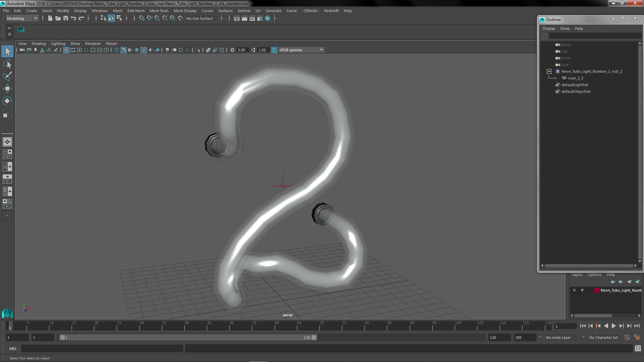
Task: Select defaultLightSet in Outliner
Action: (574, 85)
